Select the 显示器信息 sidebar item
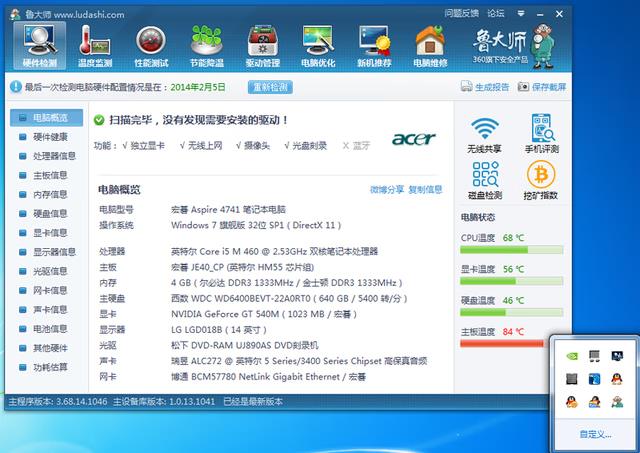This screenshot has width=640, height=453. pos(47,252)
